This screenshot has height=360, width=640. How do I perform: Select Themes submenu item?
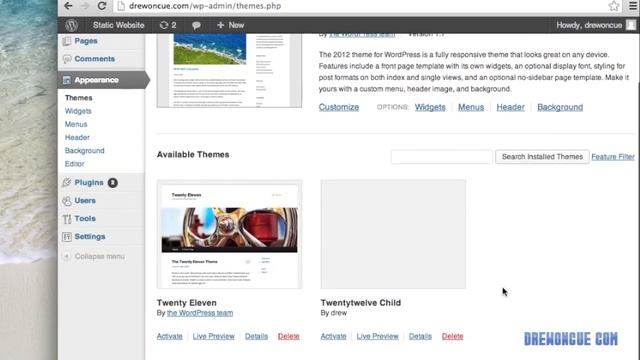click(x=78, y=98)
